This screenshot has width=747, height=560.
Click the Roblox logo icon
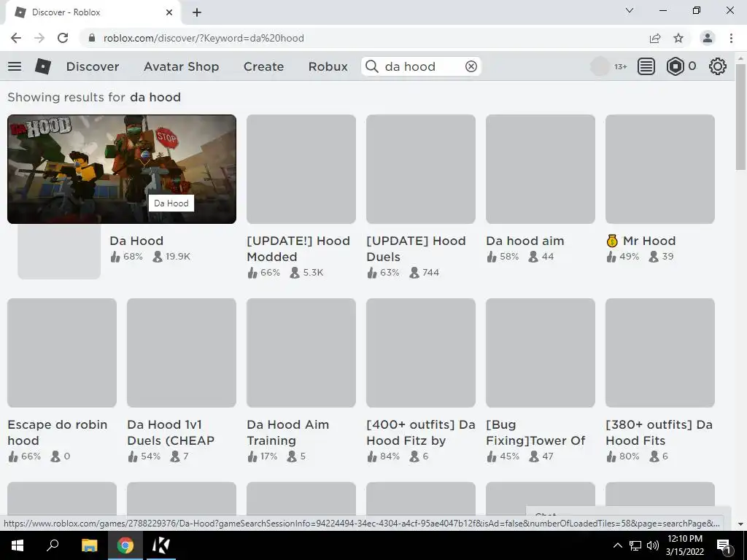(43, 66)
